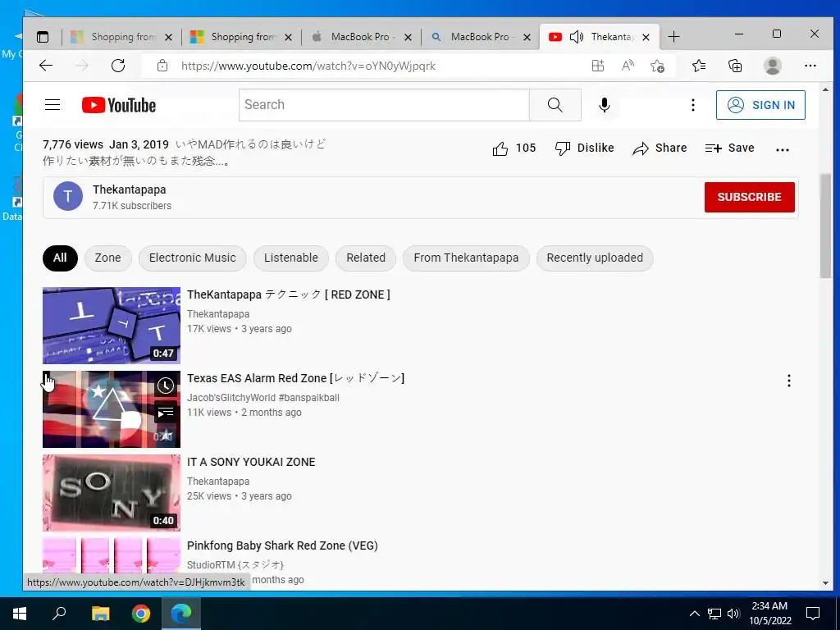Go to YouTube home via logo
The height and width of the screenshot is (630, 840).
click(119, 105)
